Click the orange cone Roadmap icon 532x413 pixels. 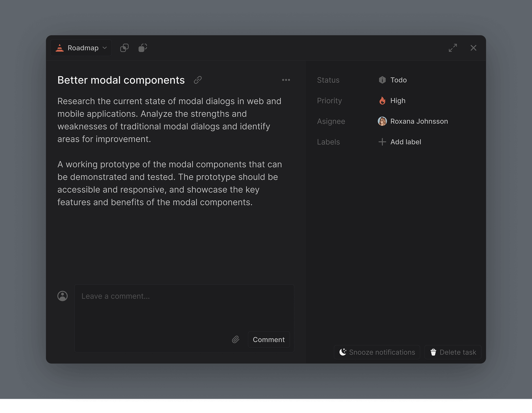[x=59, y=48]
